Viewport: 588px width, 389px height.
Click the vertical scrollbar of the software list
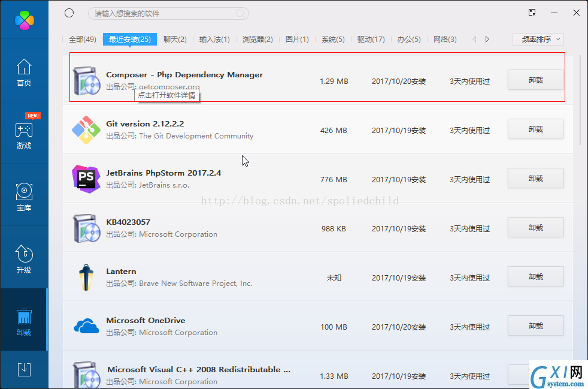coord(580,100)
